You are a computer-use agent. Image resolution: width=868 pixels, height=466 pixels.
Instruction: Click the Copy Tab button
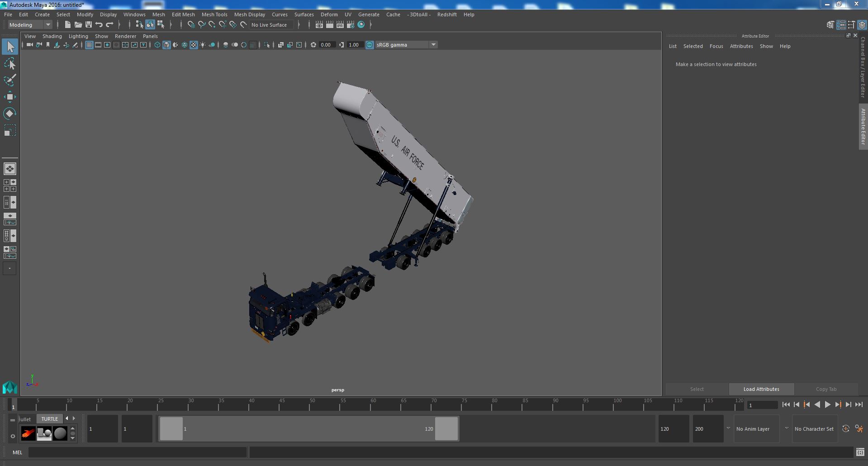[826, 389]
